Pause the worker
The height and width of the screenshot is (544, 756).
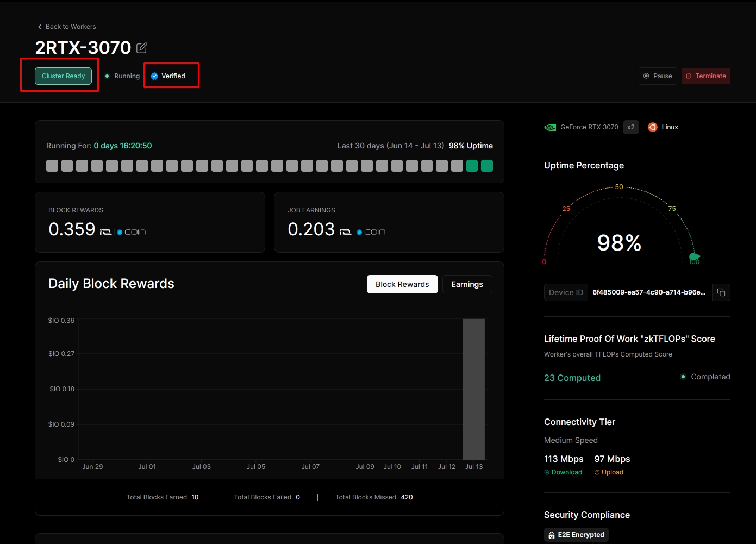[x=658, y=76]
